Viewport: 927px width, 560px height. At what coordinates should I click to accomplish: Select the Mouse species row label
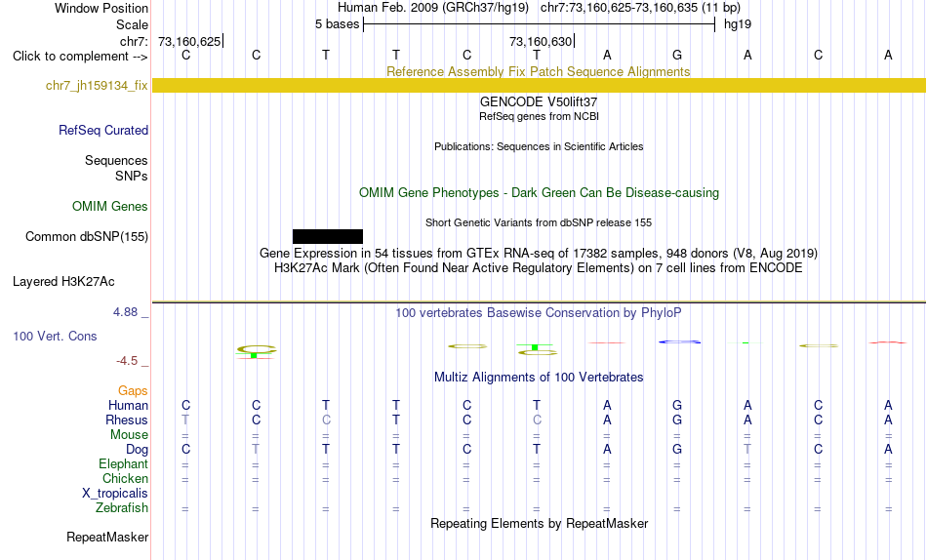tap(129, 435)
